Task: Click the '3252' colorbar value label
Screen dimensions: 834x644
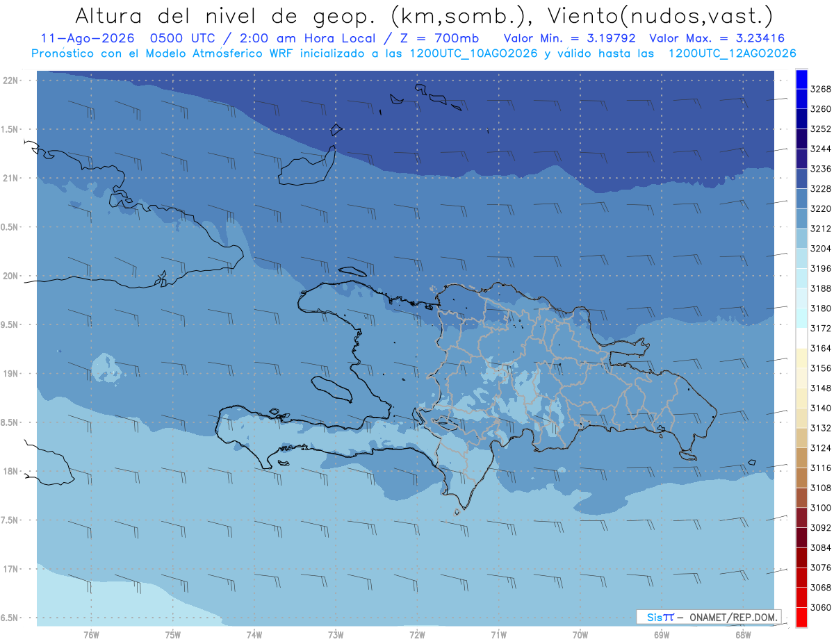Action: (x=821, y=129)
